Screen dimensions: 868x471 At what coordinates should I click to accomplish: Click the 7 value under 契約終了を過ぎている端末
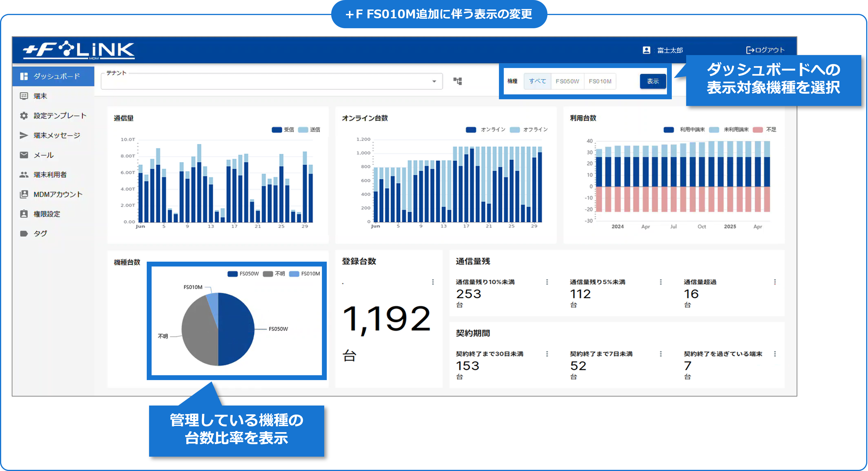coord(688,366)
